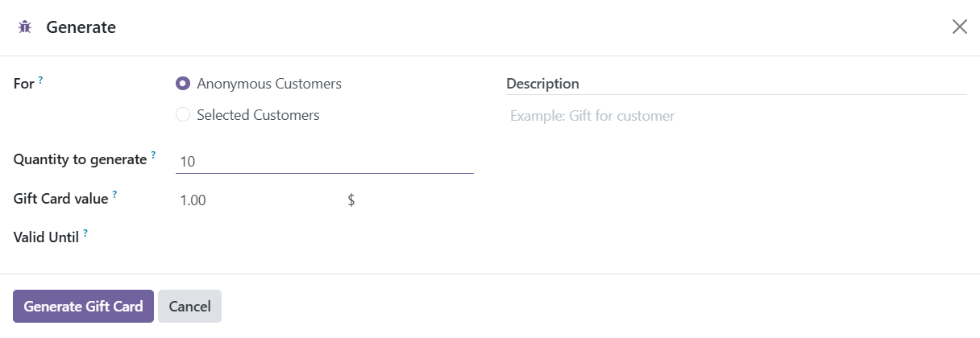Click the Cancel button
The image size is (980, 338).
(x=189, y=306)
